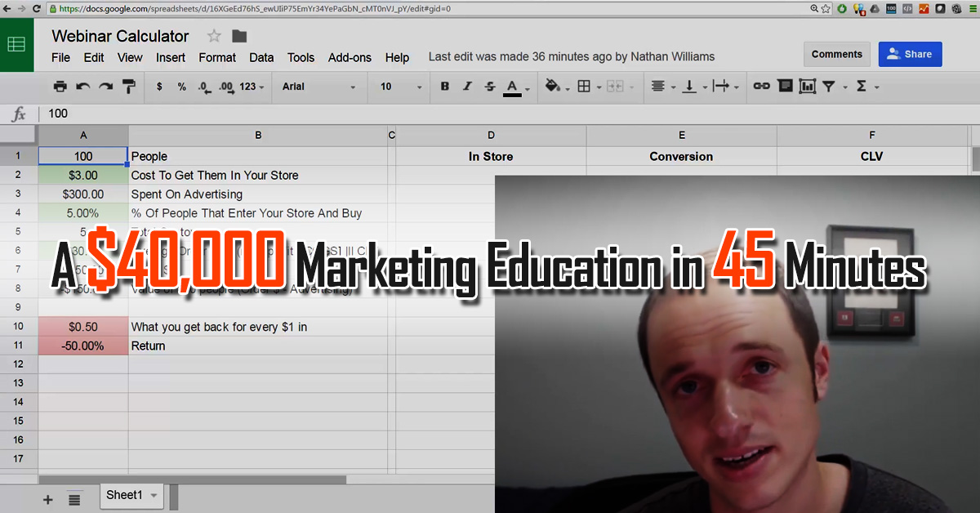Switch to the Sheet1 tab
The image size is (980, 513).
(x=131, y=495)
